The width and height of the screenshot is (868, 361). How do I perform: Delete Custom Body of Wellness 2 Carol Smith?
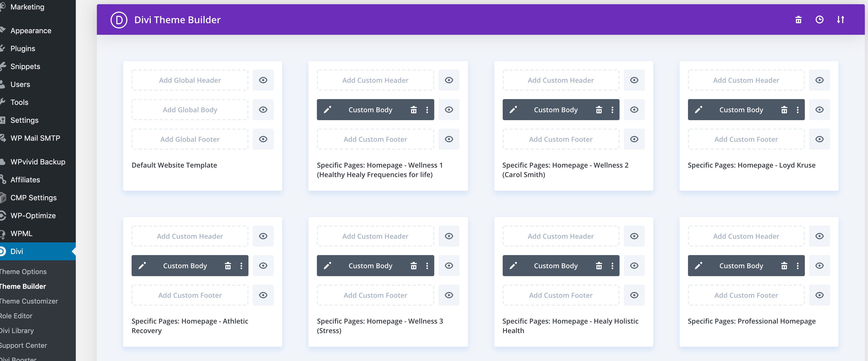pyautogui.click(x=599, y=110)
